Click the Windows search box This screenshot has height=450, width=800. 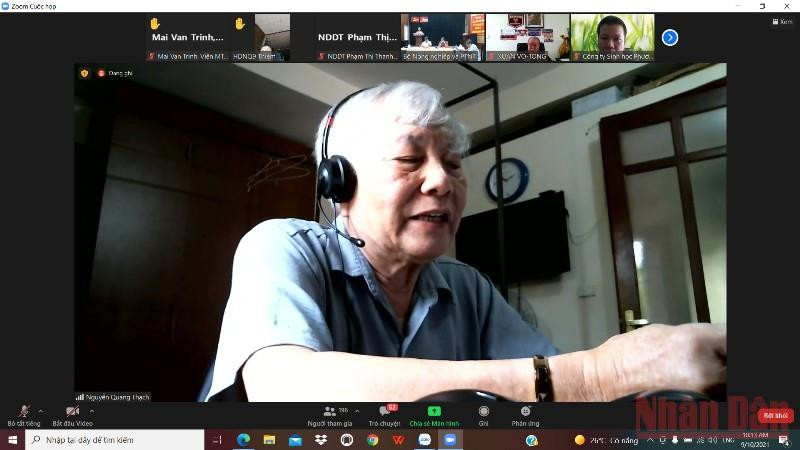click(x=114, y=440)
